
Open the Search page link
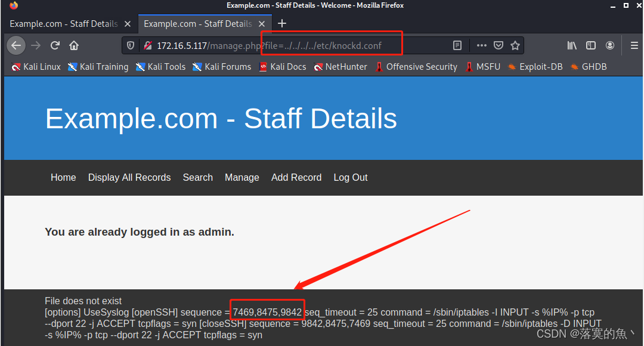pyautogui.click(x=197, y=178)
